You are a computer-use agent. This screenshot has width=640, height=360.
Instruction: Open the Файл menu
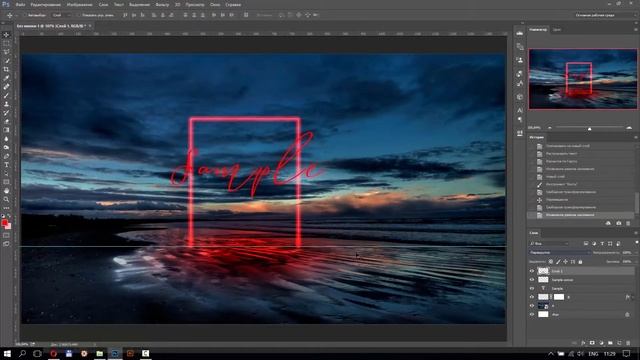(20, 5)
